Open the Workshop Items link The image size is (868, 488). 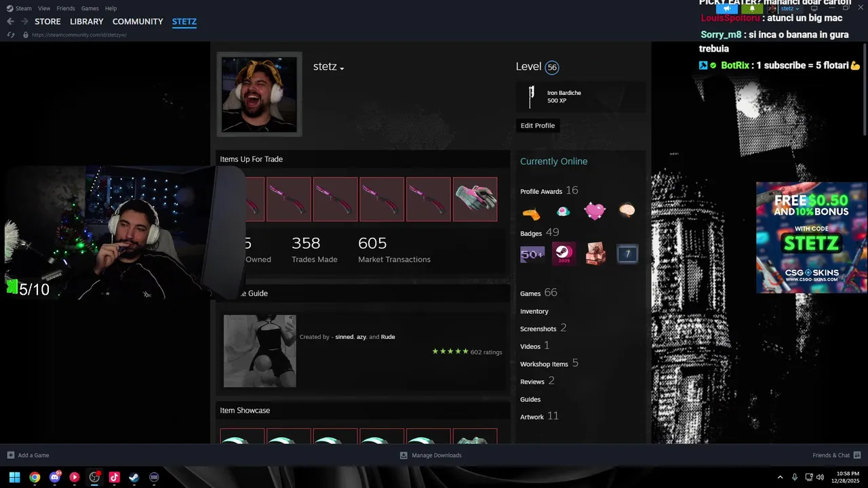point(544,364)
